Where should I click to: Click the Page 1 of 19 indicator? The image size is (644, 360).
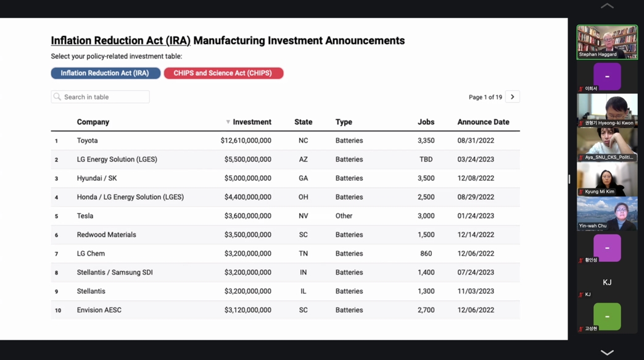coord(485,98)
